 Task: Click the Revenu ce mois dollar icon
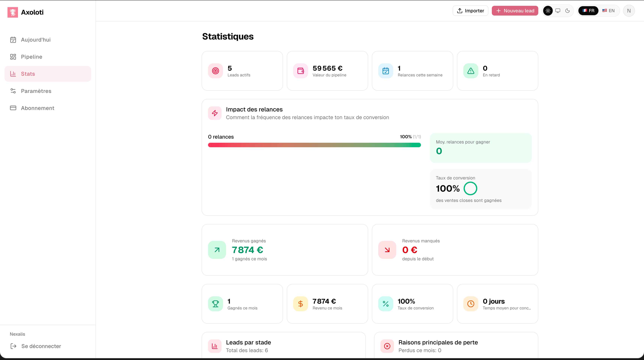click(300, 304)
